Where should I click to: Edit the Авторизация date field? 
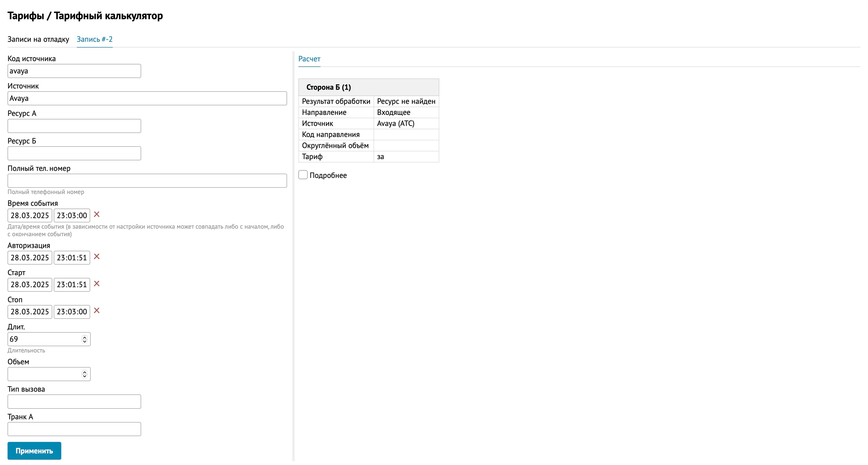[x=30, y=257]
